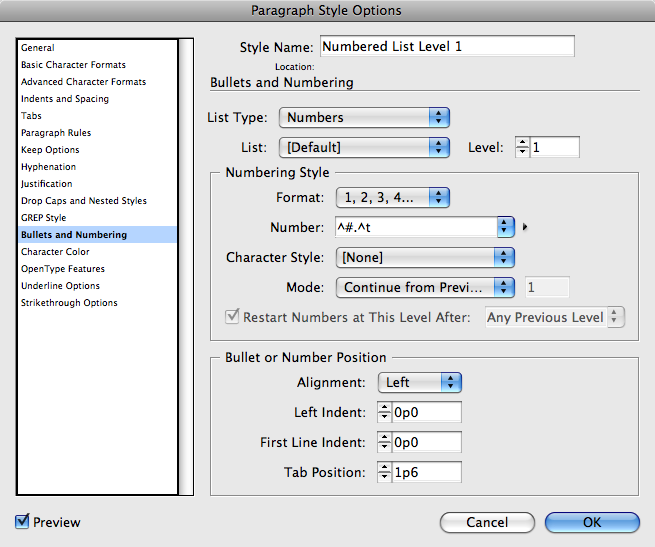The image size is (655, 547).
Task: Open the Mode dropdown
Action: pos(424,287)
